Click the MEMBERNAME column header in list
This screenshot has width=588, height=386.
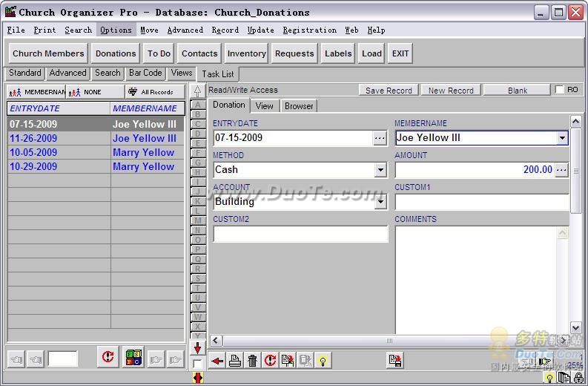(148, 108)
